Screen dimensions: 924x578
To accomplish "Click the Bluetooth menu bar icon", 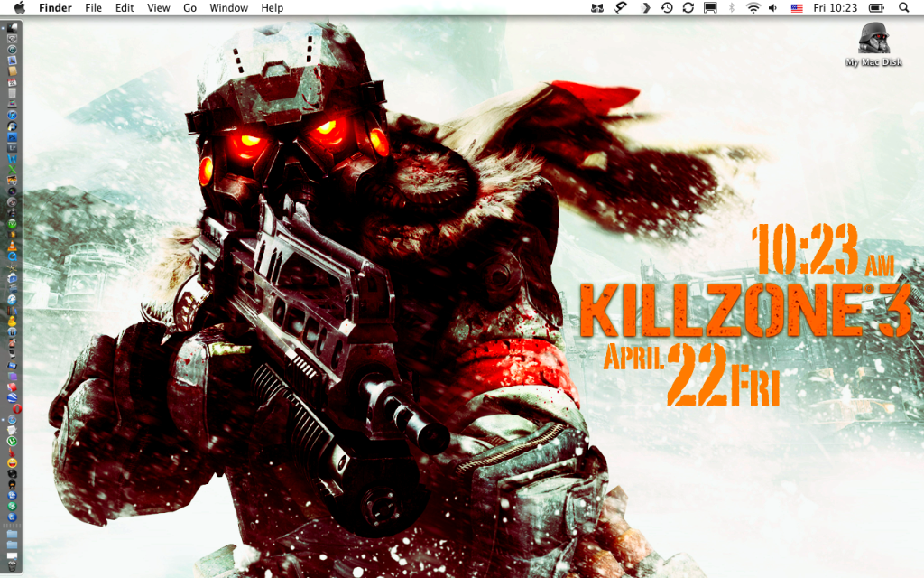I will (x=732, y=8).
